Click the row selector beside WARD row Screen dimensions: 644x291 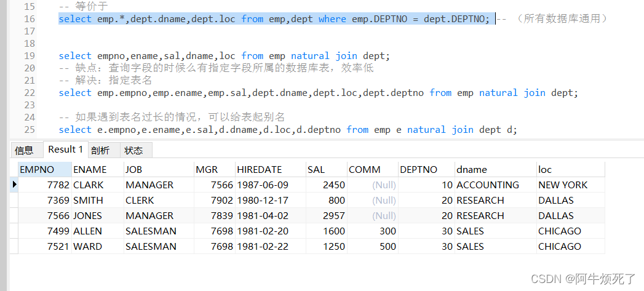[14, 247]
